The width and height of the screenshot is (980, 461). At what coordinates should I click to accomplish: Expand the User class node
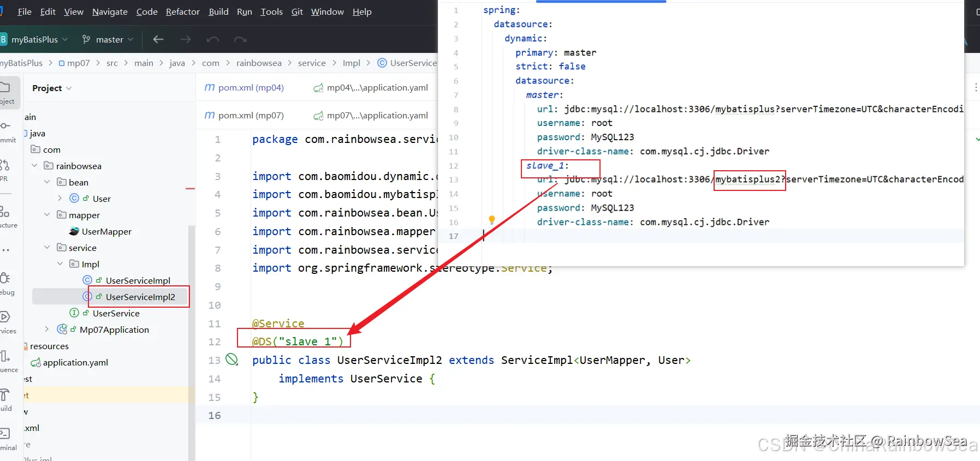coord(60,199)
